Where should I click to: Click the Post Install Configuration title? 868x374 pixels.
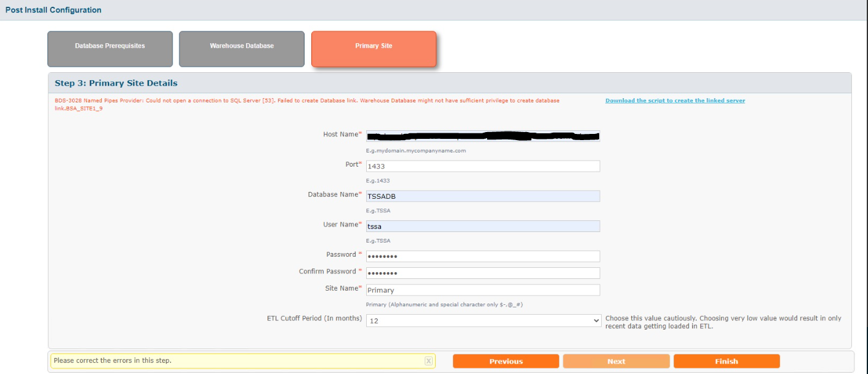tap(54, 10)
